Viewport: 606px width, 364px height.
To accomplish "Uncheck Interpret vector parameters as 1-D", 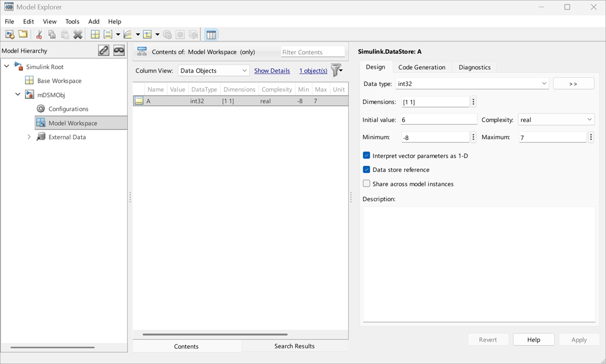I will pyautogui.click(x=366, y=156).
